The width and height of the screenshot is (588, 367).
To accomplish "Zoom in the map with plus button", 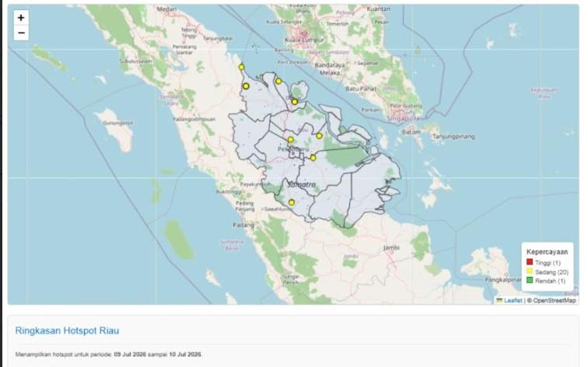I will click(21, 18).
